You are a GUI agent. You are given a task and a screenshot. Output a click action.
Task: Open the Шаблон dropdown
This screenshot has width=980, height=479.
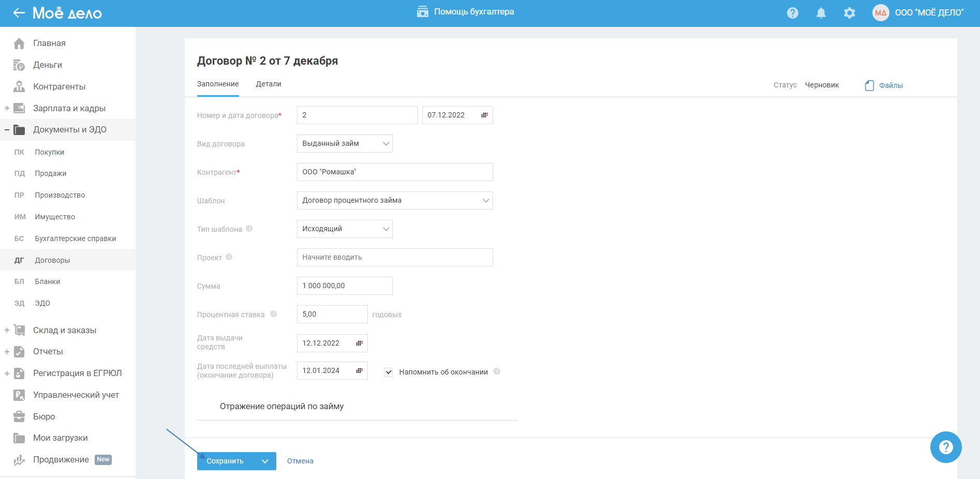pos(395,200)
